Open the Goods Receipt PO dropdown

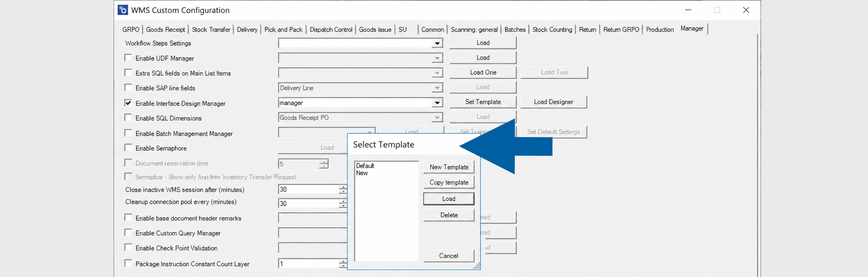(x=437, y=118)
